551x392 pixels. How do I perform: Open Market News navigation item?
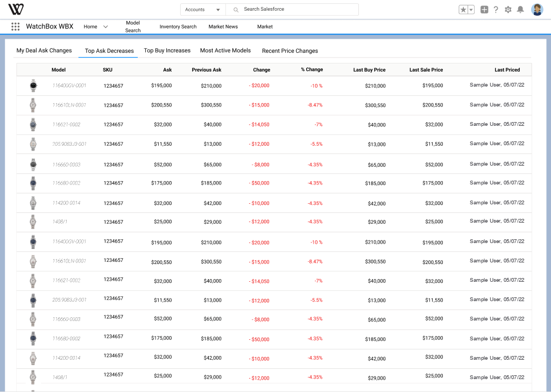223,27
